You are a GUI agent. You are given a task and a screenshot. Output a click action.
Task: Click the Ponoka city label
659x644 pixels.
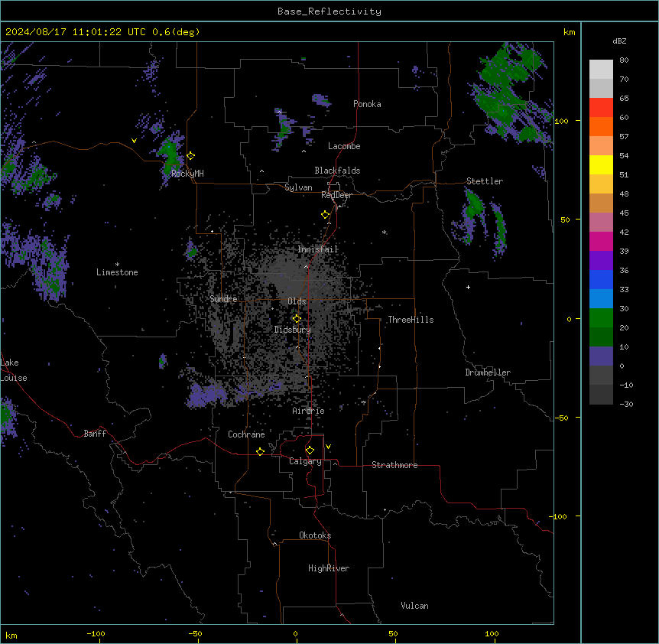pos(367,104)
